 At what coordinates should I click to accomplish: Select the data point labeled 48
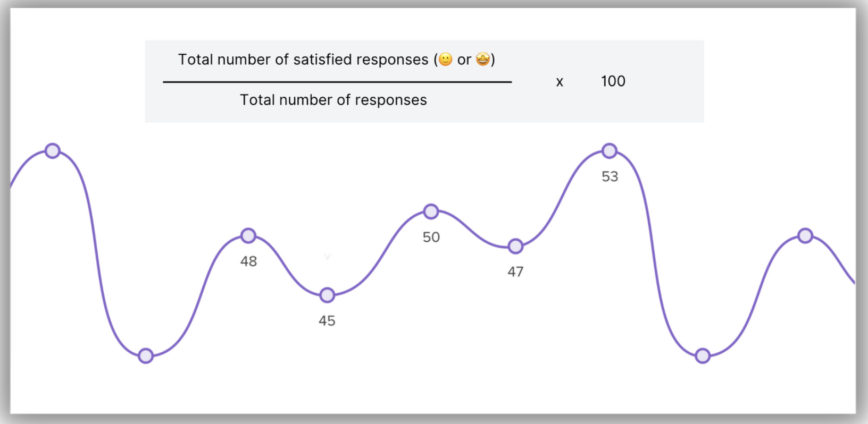[248, 235]
